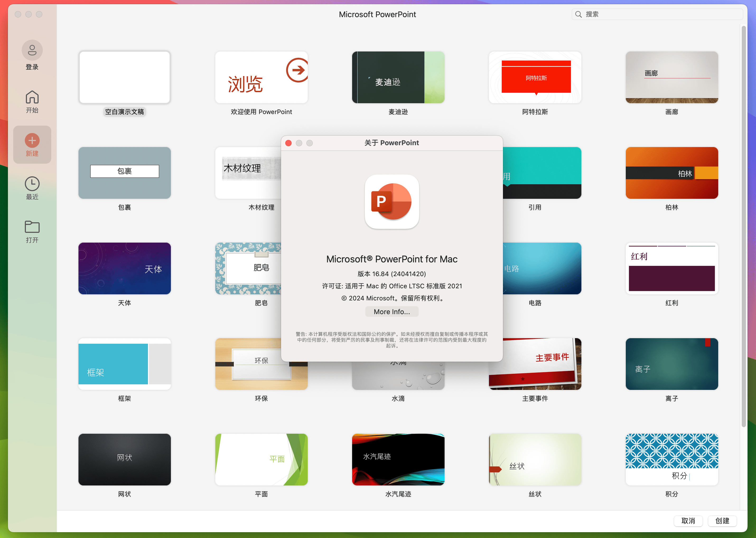
Task: Choose the Vapor Trail (水汽尾迹) template
Action: [398, 460]
